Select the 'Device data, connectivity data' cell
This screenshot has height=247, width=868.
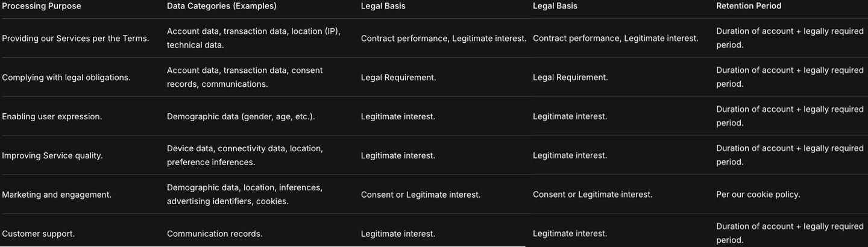(245, 155)
